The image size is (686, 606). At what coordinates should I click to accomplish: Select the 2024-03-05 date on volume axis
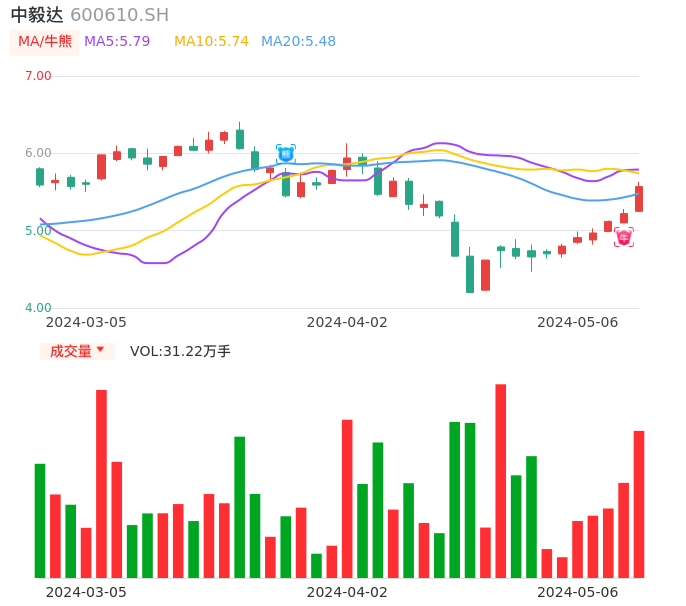point(86,592)
